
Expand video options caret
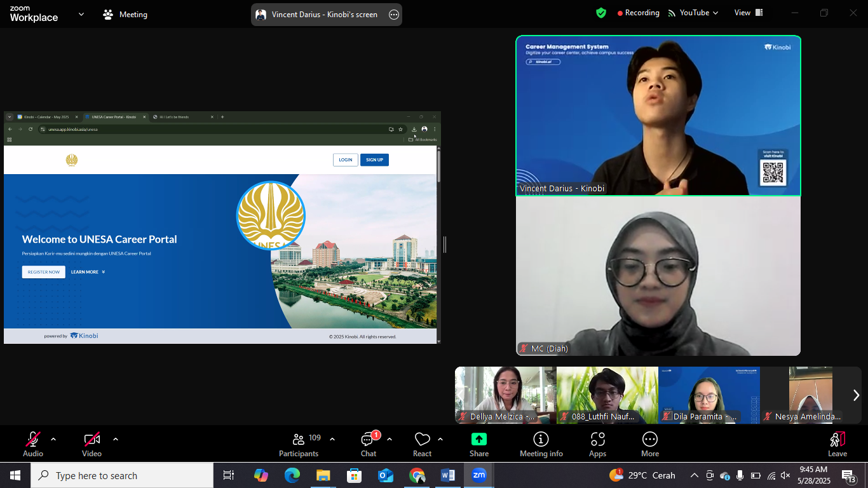(x=115, y=439)
